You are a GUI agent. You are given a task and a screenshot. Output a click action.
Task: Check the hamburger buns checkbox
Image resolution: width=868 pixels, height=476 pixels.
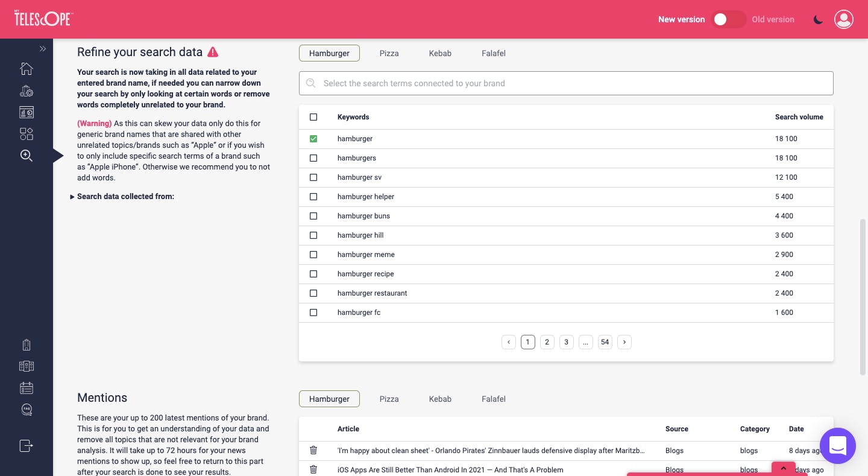tap(313, 216)
